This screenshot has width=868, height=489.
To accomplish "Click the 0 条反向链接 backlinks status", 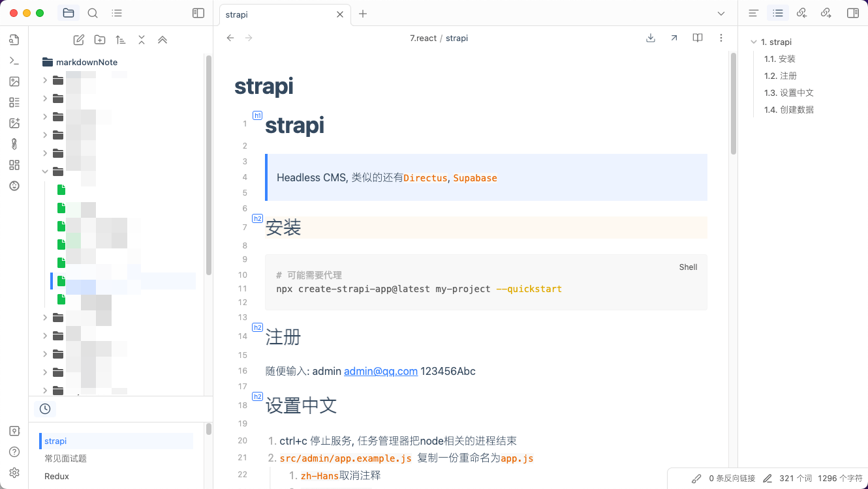I will [x=732, y=479].
